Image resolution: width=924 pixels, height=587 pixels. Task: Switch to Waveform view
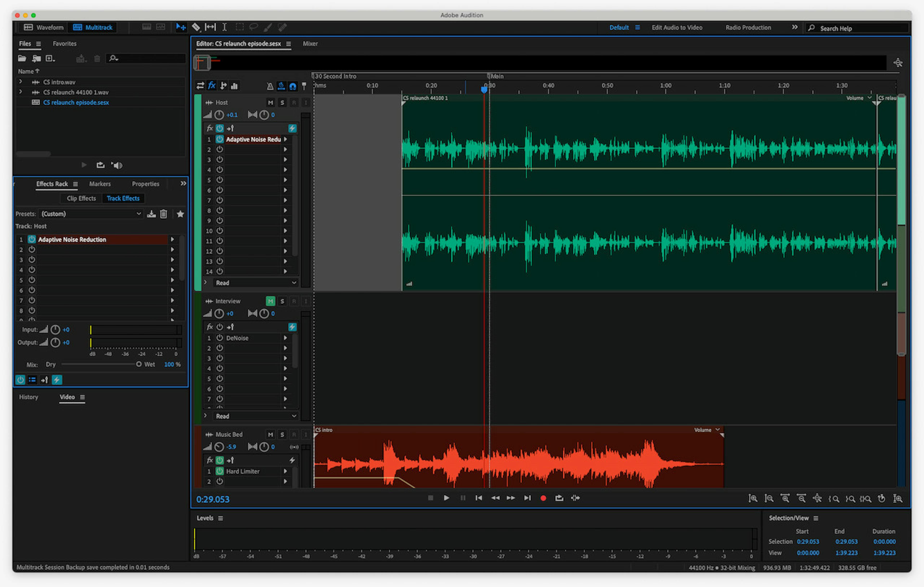click(x=44, y=27)
